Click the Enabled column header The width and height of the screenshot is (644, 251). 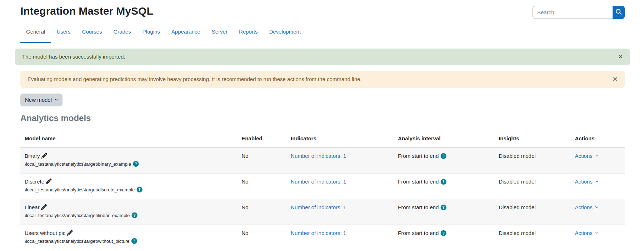[x=252, y=139]
